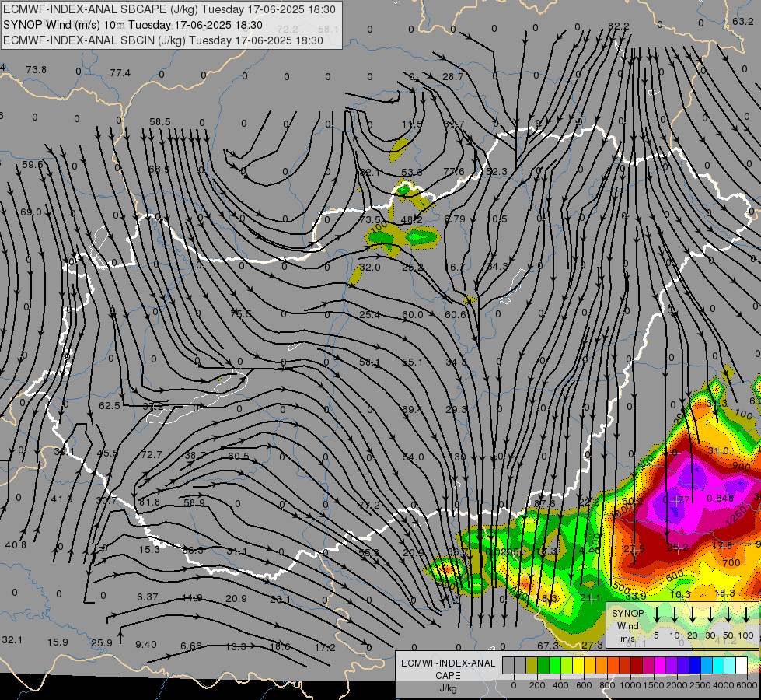Click 'SYNOP Wind (m/s) 10m' title line
The width and height of the screenshot is (761, 700).
point(133,25)
